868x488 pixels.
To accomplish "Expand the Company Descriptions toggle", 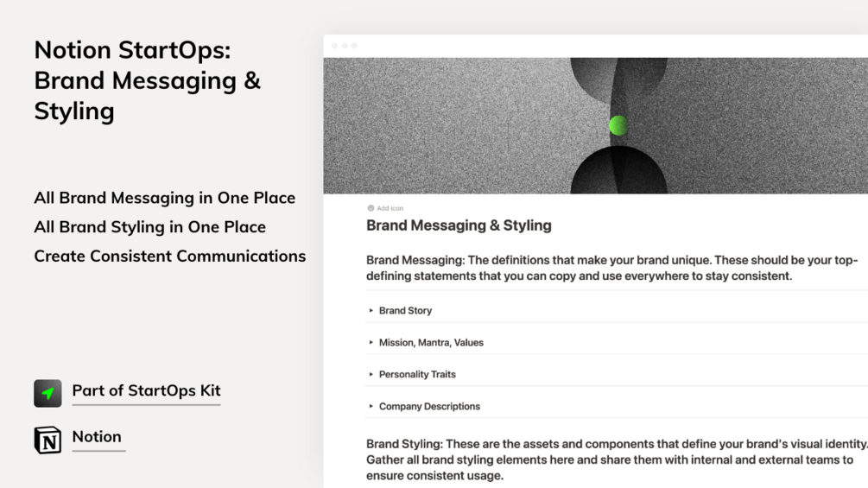I will 371,406.
